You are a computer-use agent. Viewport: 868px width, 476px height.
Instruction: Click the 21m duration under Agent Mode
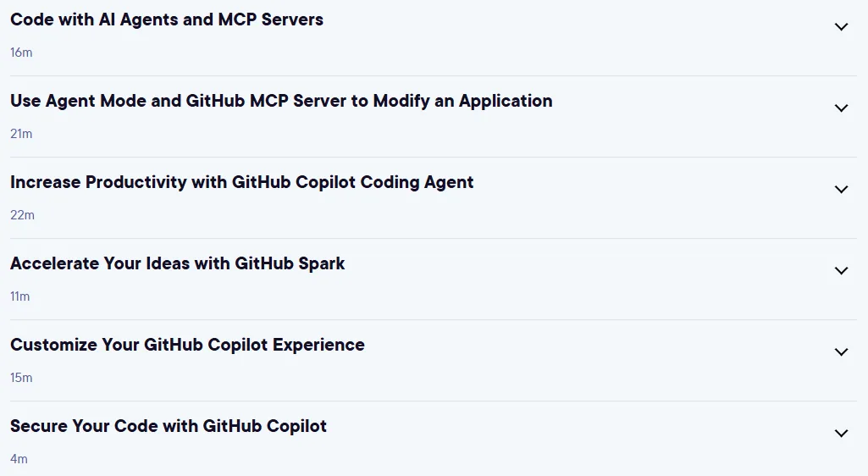[21, 134]
